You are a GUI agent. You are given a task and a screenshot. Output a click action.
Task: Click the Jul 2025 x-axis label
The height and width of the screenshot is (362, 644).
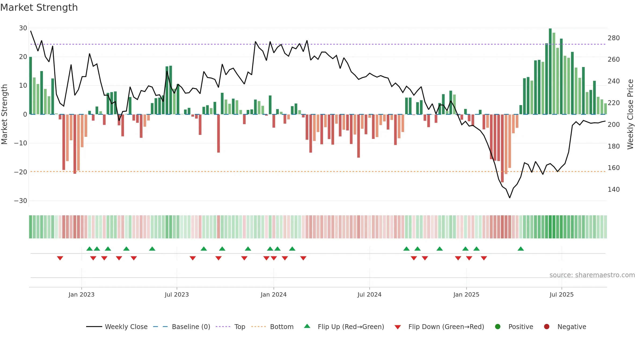[562, 295]
